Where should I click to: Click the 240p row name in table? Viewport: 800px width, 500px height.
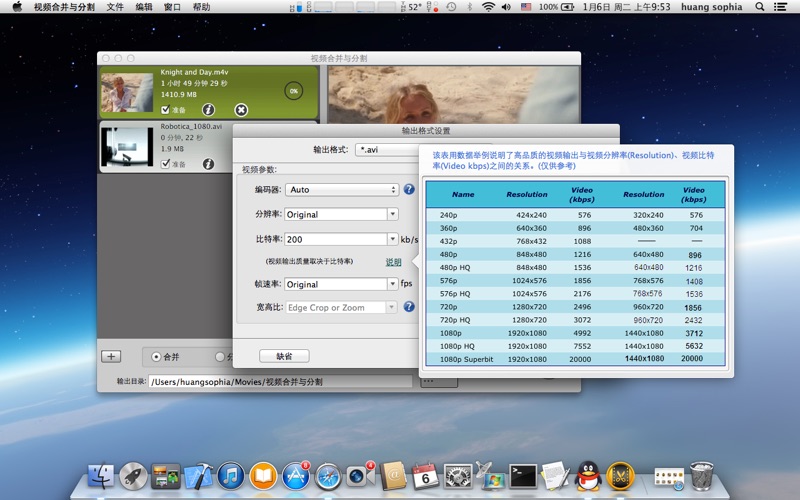click(448, 215)
